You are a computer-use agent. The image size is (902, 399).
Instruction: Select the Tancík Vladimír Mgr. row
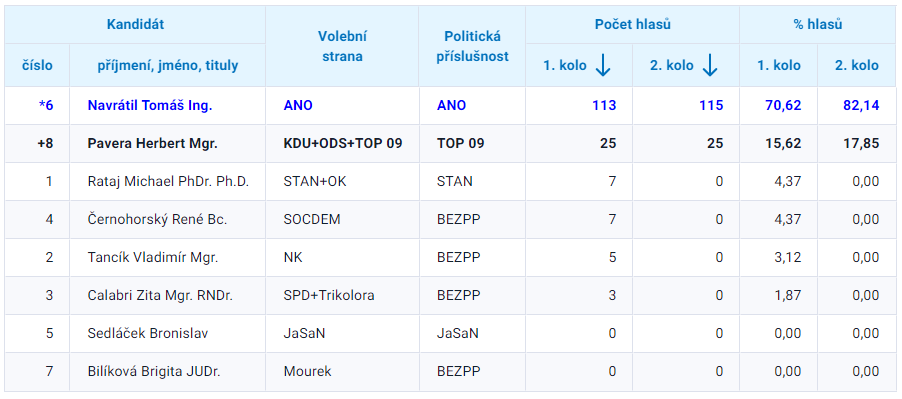pyautogui.click(x=451, y=258)
